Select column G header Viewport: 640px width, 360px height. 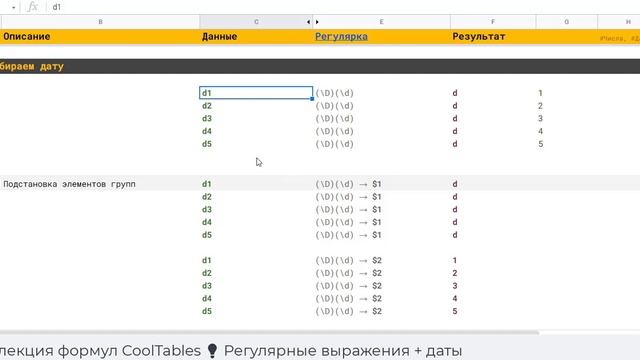[x=567, y=22]
